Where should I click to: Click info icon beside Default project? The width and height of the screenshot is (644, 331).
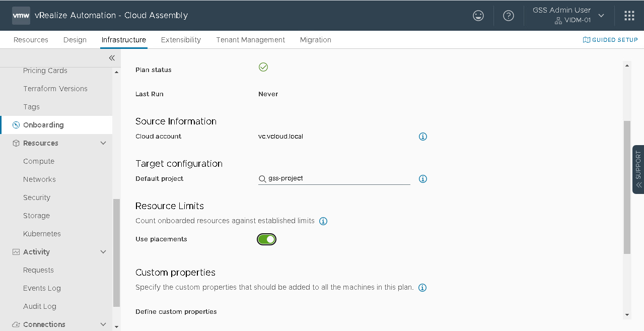tap(423, 179)
